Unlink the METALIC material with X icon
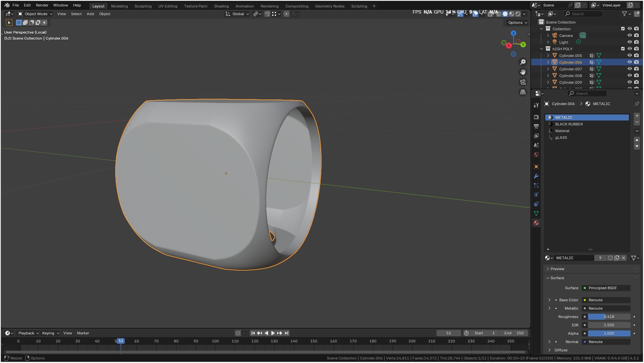Image resolution: width=644 pixels, height=363 pixels. [x=624, y=258]
